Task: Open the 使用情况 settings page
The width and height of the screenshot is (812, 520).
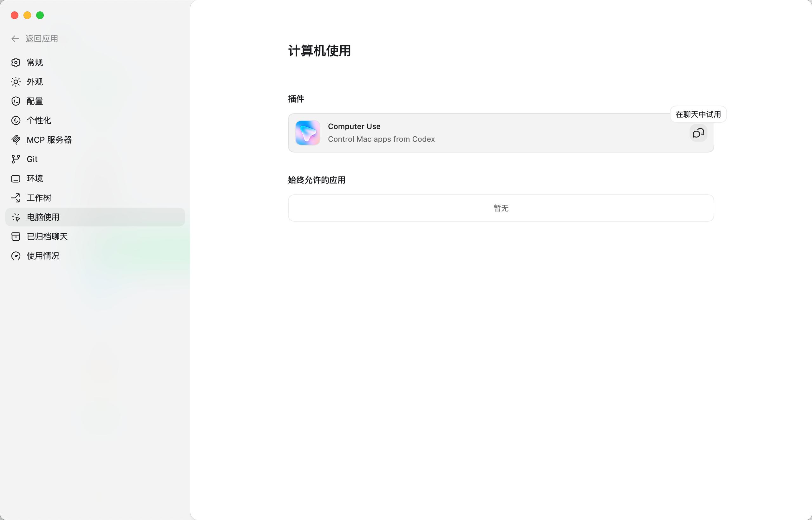Action: click(43, 256)
